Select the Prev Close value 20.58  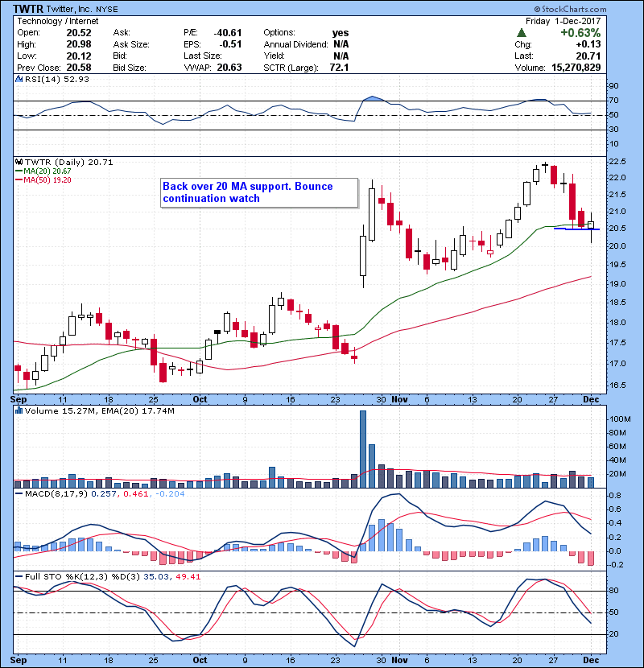pos(79,68)
